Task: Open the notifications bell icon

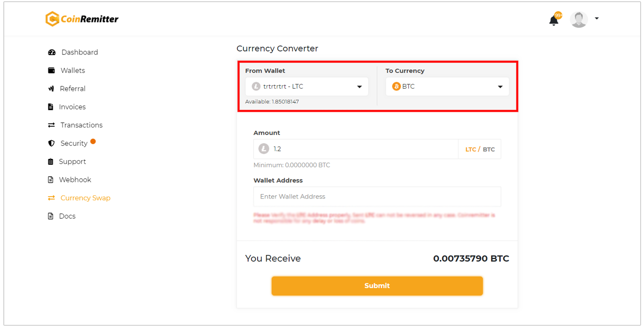Action: (554, 20)
